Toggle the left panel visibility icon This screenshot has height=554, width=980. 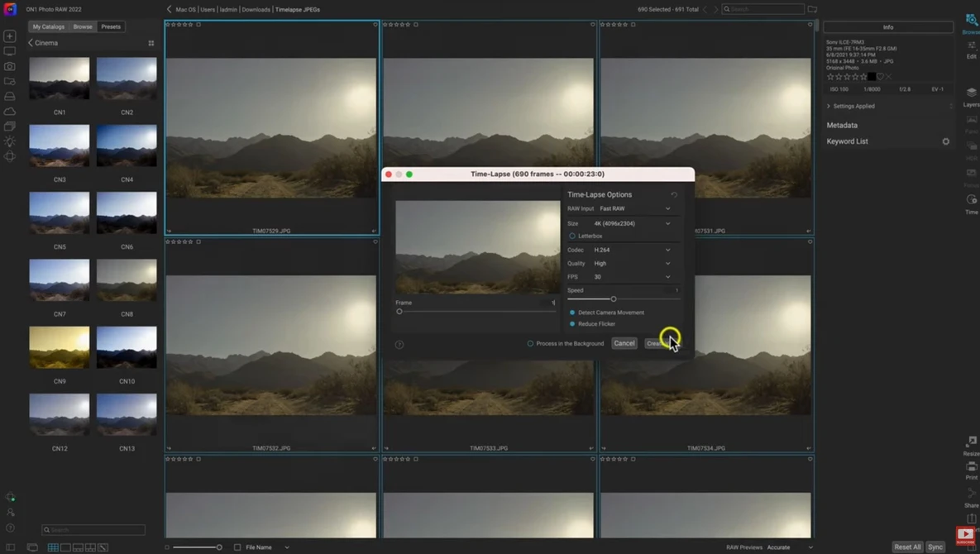pyautogui.click(x=10, y=547)
